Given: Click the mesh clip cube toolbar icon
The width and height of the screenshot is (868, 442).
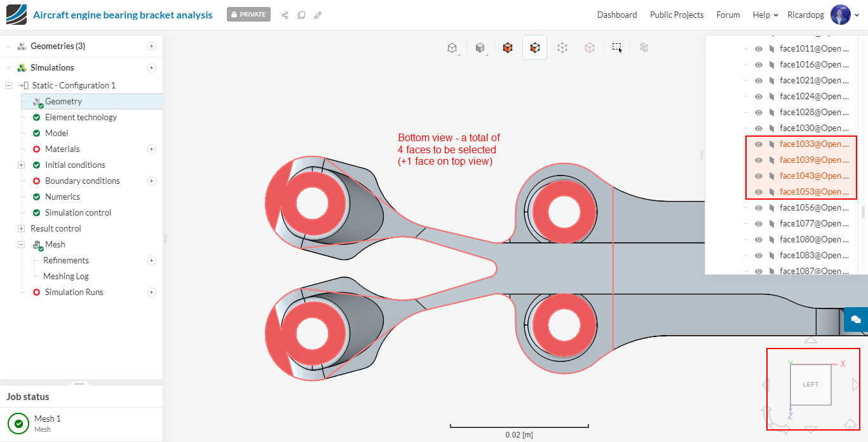Looking at the screenshot, I should click(644, 48).
